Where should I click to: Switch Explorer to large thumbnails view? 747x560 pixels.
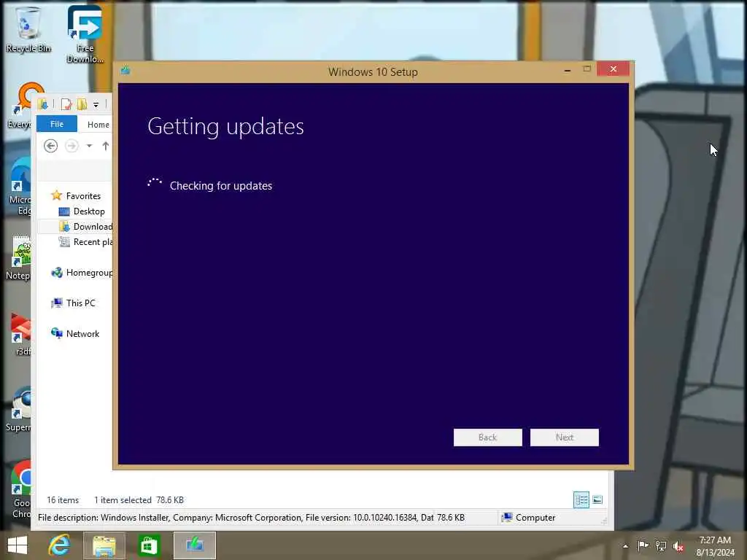[597, 499]
